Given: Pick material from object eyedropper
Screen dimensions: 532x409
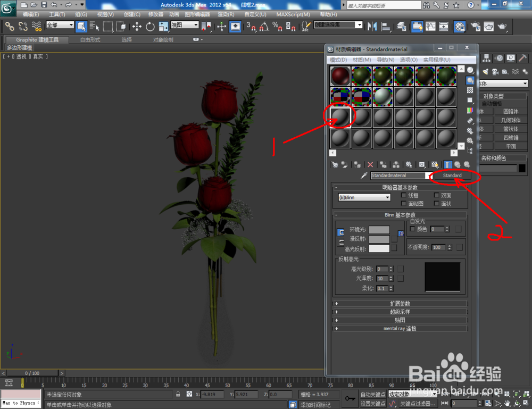Looking at the screenshot, I should pyautogui.click(x=364, y=176).
